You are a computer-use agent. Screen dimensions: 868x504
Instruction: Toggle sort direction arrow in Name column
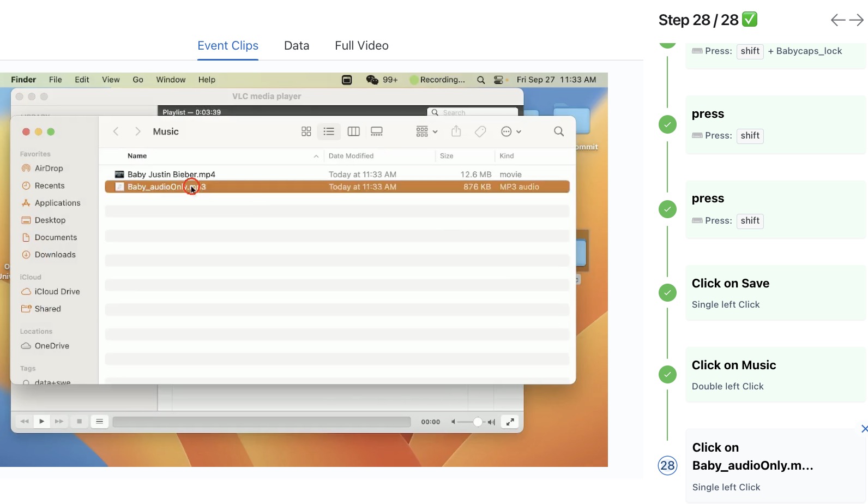(316, 156)
